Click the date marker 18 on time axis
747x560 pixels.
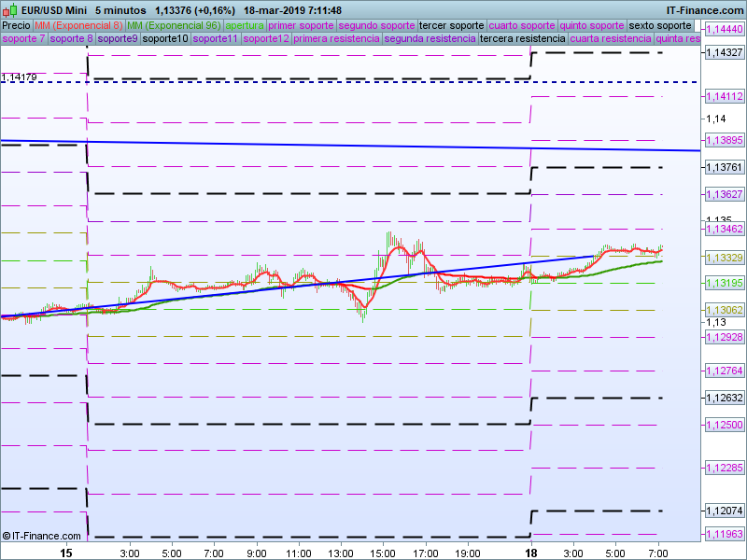tap(531, 553)
